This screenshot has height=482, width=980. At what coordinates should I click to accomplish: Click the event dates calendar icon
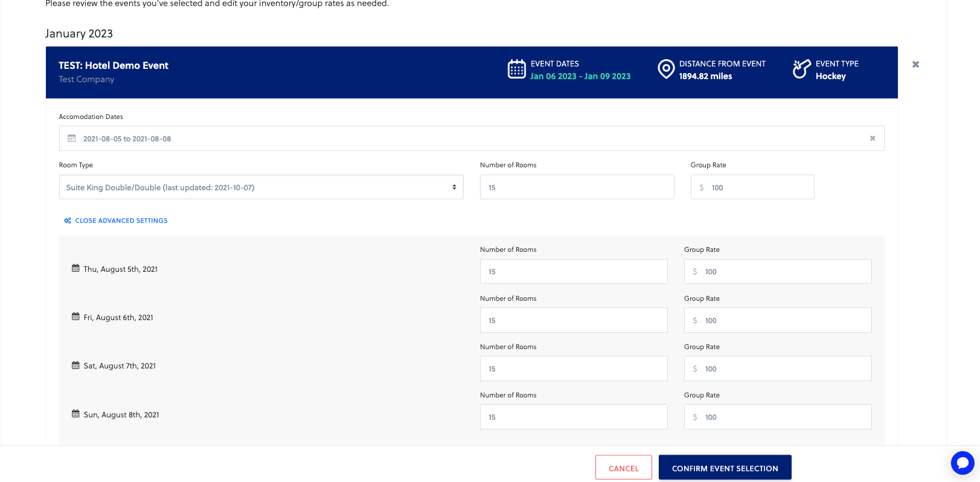(x=516, y=69)
